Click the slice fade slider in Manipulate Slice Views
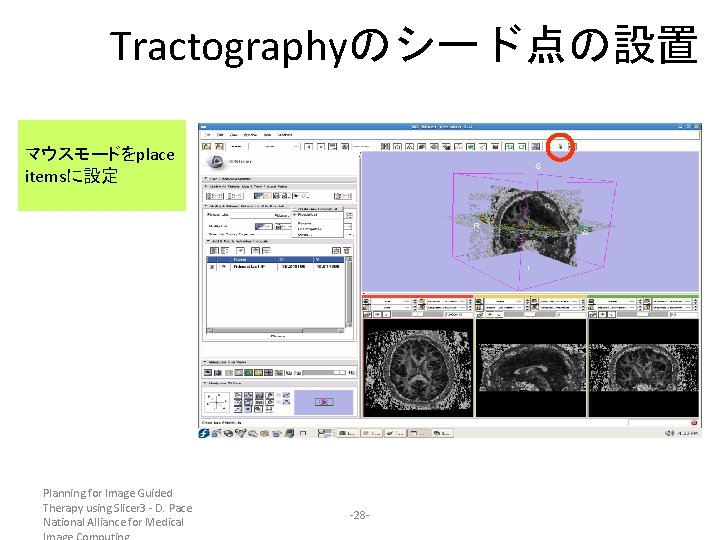Viewport: 720px width, 540px height. (x=324, y=373)
